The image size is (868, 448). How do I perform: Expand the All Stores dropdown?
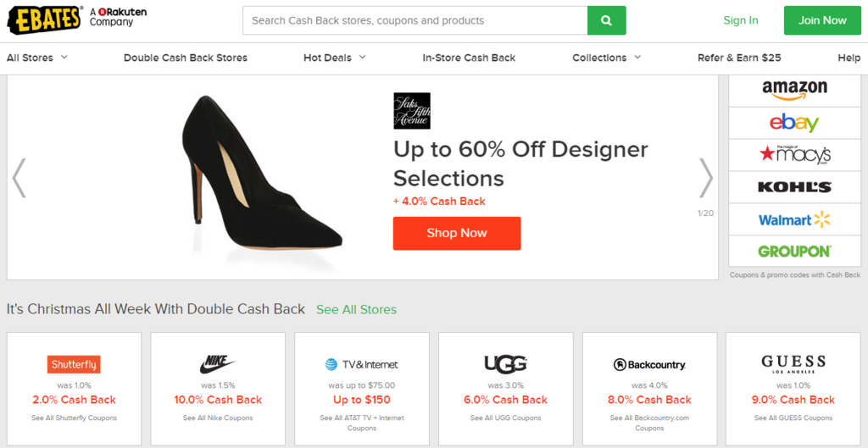(37, 58)
